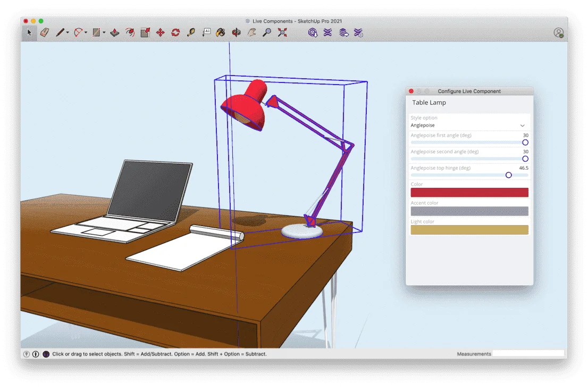The width and height of the screenshot is (588, 390).
Task: Open the Rectangle shape tool dropdown arrow
Action: (104, 32)
